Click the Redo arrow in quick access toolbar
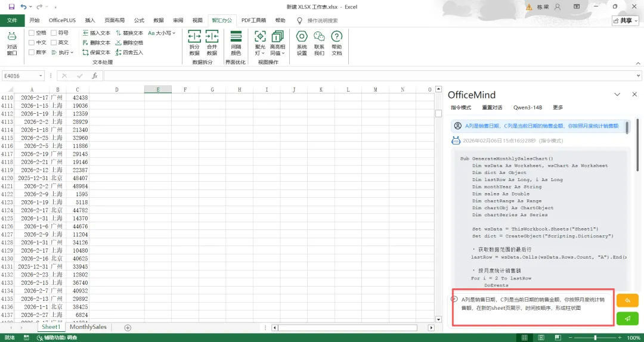Image resolution: width=644 pixels, height=342 pixels. pyautogui.click(x=39, y=7)
